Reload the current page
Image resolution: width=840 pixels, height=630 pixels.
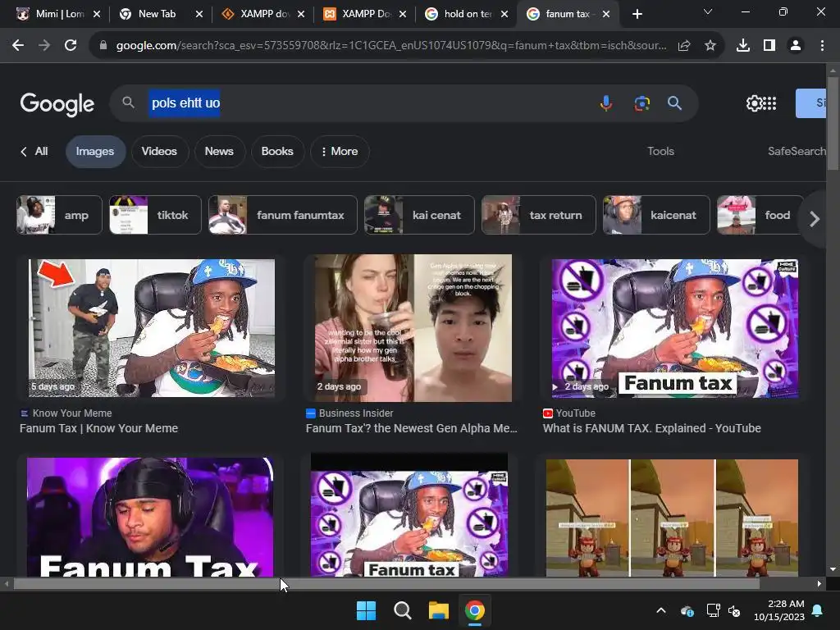71,46
